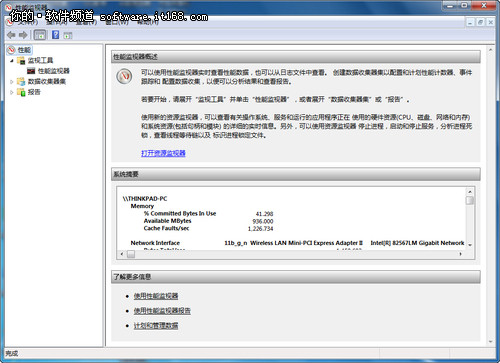500x363 pixels.
Task: Toggle the show/hide action pane icon
Action: 68,35
